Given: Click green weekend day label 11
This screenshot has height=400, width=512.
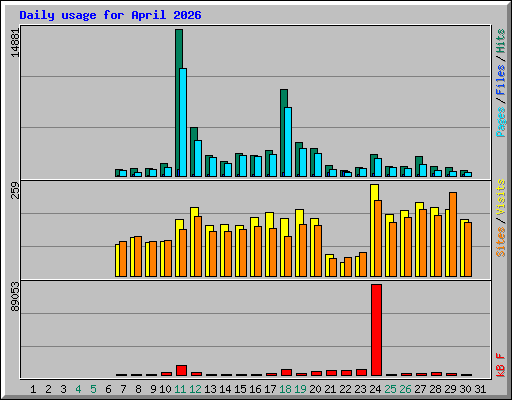Looking at the screenshot, I should pos(180,389).
